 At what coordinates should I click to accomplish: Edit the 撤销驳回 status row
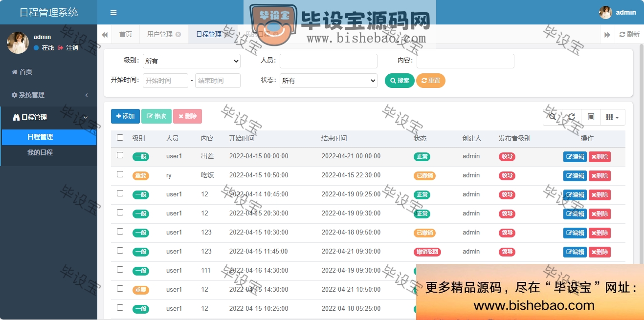pos(575,252)
